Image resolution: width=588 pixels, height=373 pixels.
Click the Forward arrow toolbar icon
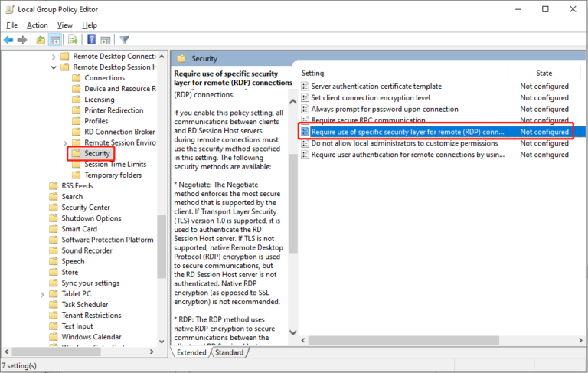click(22, 40)
